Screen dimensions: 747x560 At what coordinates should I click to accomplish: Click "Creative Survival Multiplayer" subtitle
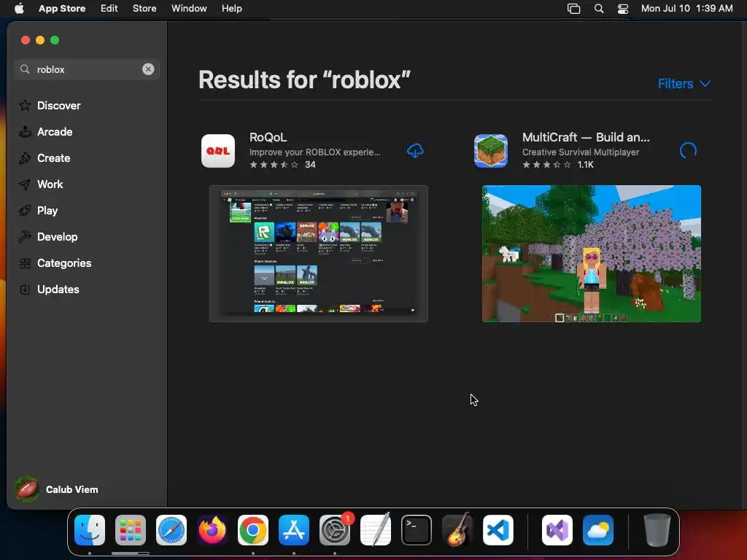pos(581,152)
